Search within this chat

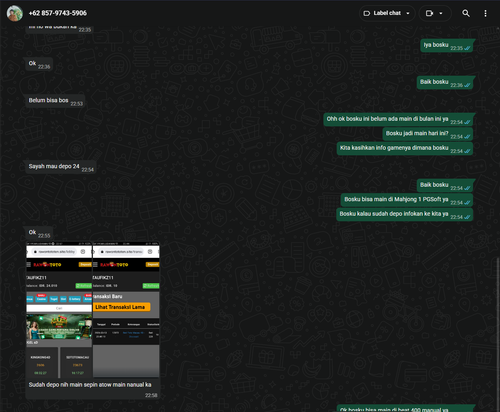pyautogui.click(x=466, y=13)
